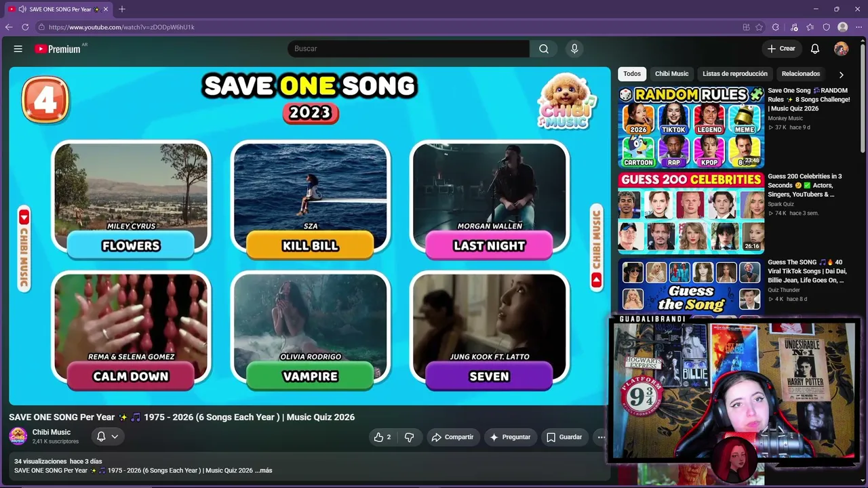This screenshot has height=488, width=868.
Task: Select the Relacionados filter chip
Action: 801,74
